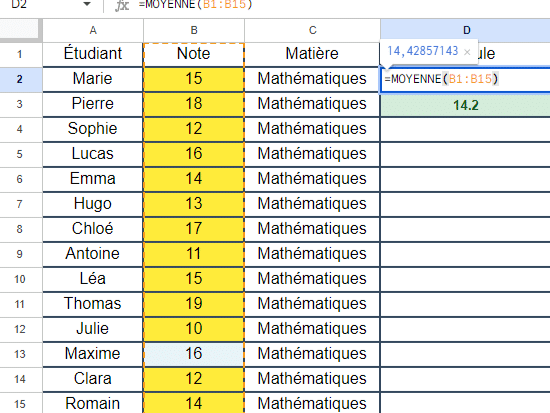Click Lucas's note value 16
Image resolution: width=550 pixels, height=413 pixels.
point(194,154)
